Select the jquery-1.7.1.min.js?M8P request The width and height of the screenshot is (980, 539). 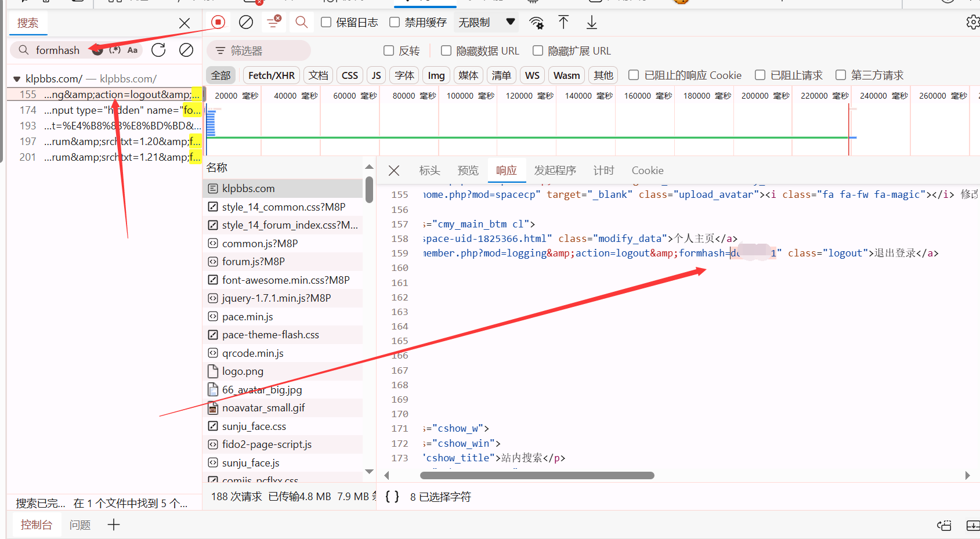coord(283,298)
